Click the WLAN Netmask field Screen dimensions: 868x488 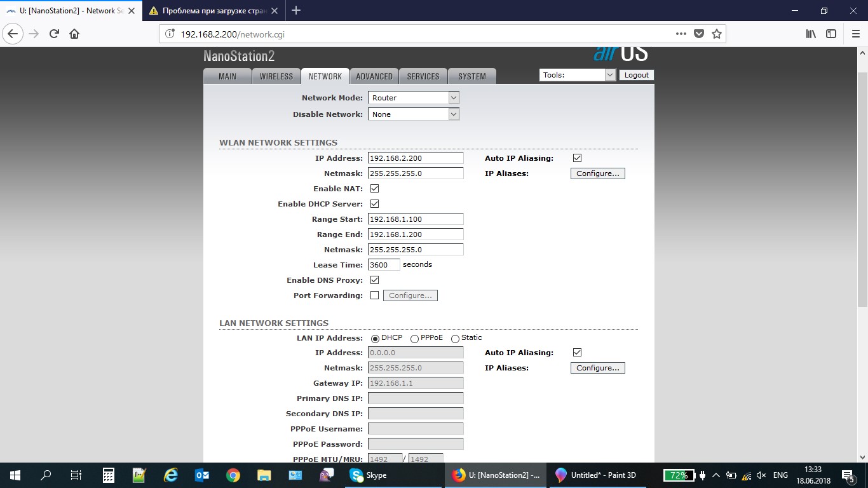[416, 173]
